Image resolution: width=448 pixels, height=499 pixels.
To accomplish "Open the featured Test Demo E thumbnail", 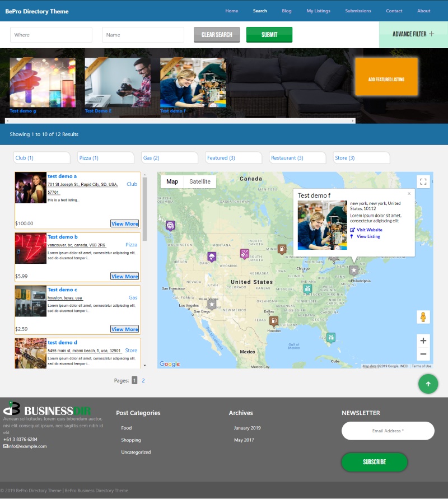I will (118, 82).
